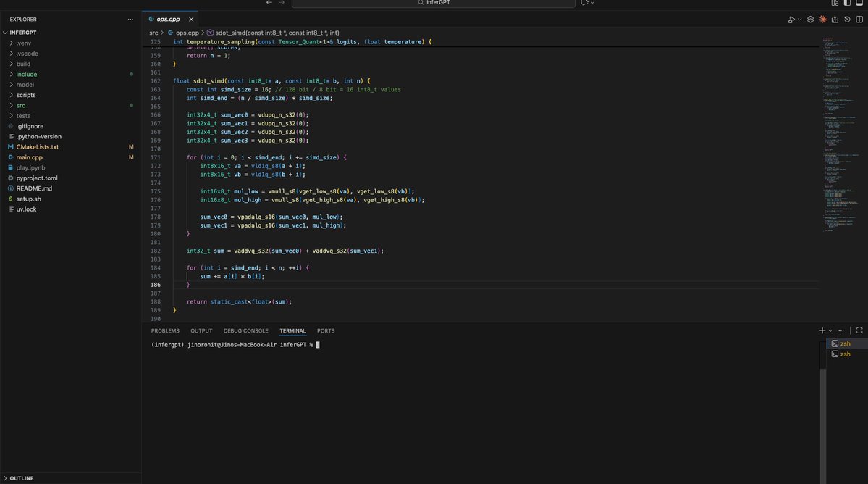Screen dimensions: 868x484
Task: Click the inferGPT command center search box
Action: (434, 4)
